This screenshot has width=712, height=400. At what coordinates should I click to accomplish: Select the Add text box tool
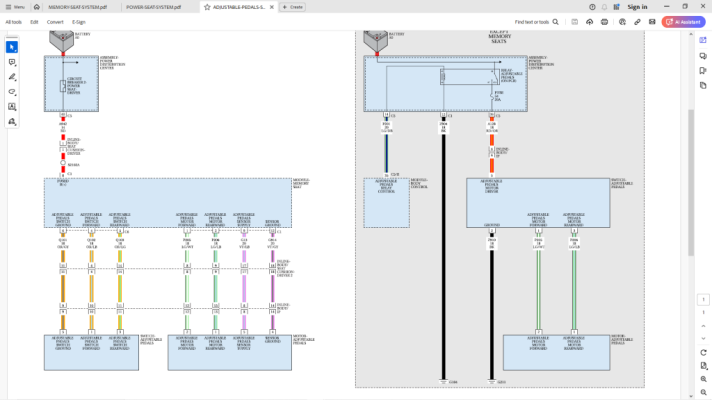click(x=12, y=107)
